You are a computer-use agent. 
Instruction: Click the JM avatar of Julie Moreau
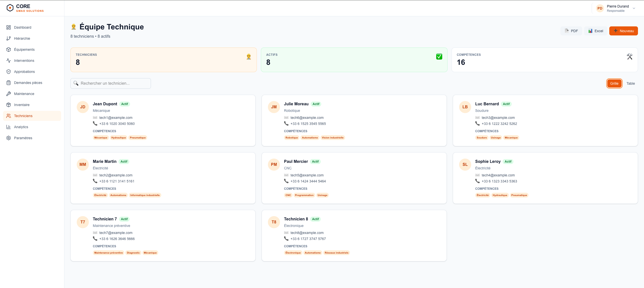[274, 107]
